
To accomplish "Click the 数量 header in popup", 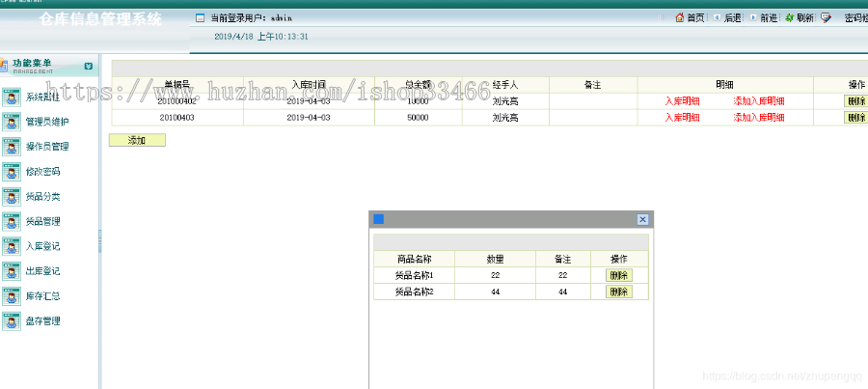I will 495,260.
